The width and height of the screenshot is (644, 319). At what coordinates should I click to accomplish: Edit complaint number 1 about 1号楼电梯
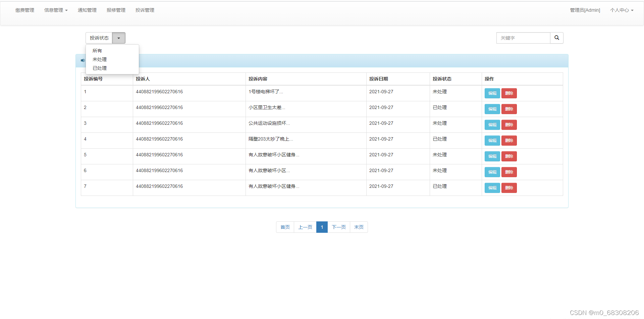pos(492,93)
